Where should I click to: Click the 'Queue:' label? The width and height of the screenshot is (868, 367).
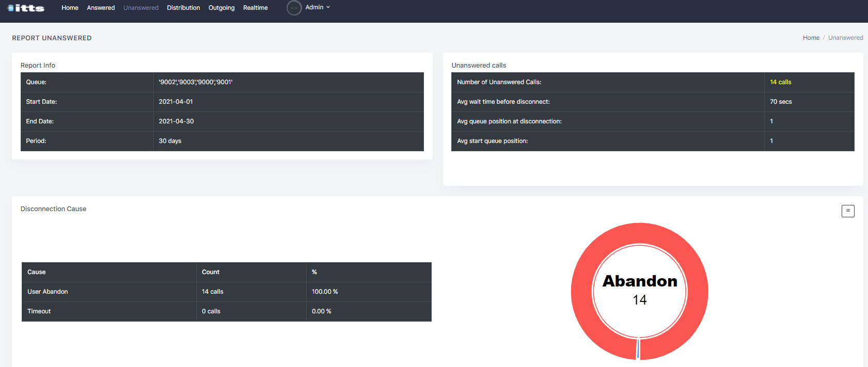coord(36,82)
